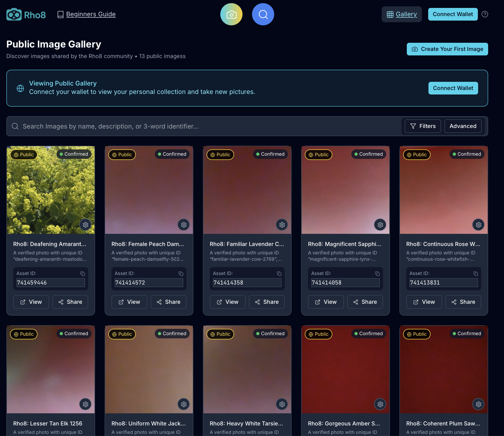Click the asset ID field 741459446
504x436 pixels.
point(51,283)
